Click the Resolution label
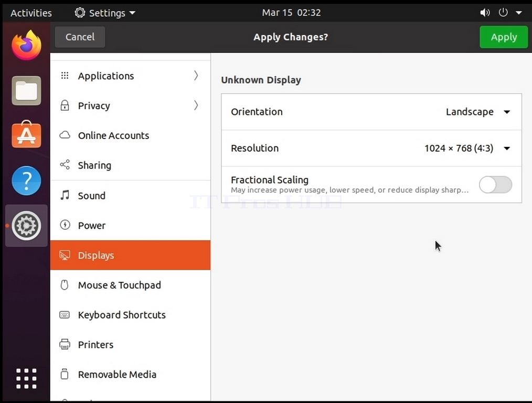The height and width of the screenshot is (403, 532). click(254, 149)
